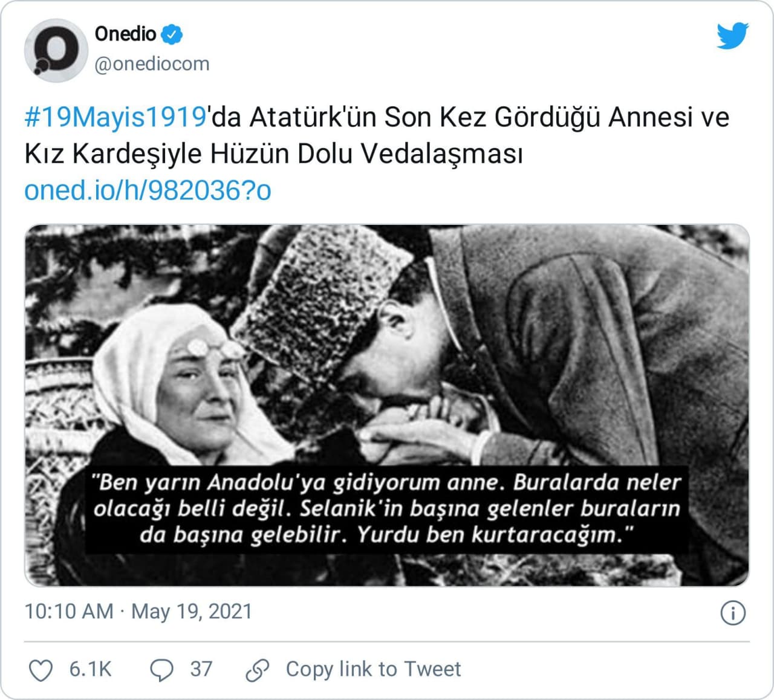Click the 10:10 AM timestamp
This screenshot has width=774, height=700.
click(69, 611)
